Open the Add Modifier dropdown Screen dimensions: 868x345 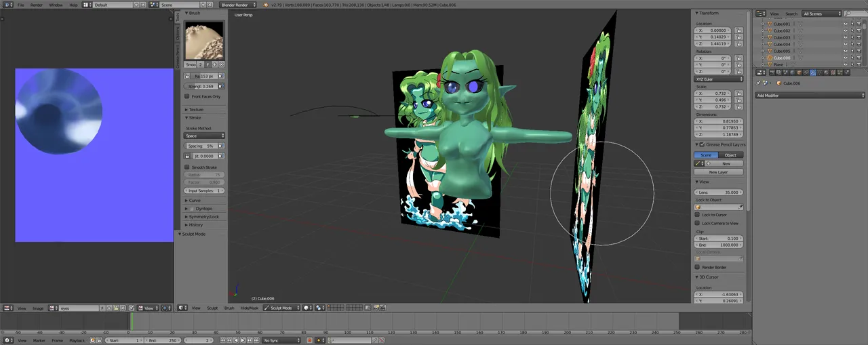pos(810,96)
